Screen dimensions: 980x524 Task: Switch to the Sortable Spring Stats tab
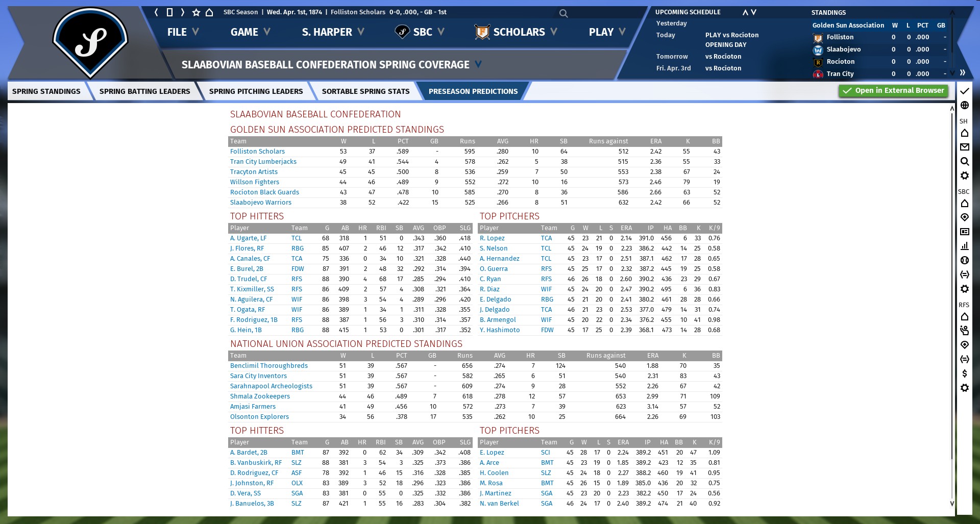tap(365, 91)
